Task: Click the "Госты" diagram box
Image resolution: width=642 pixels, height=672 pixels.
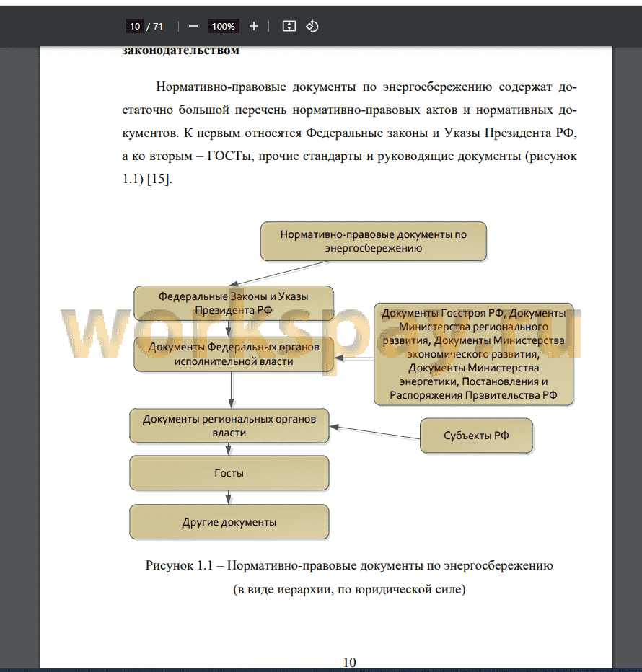Action: click(229, 473)
